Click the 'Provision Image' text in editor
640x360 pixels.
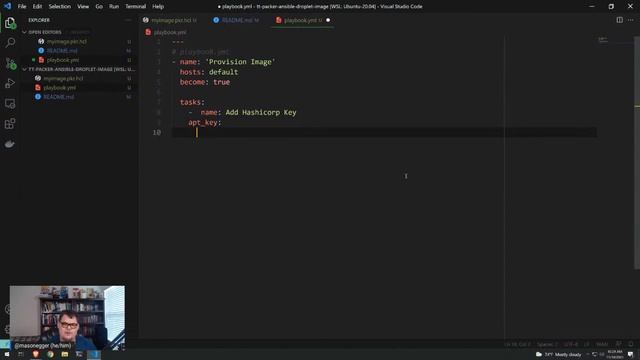point(240,62)
